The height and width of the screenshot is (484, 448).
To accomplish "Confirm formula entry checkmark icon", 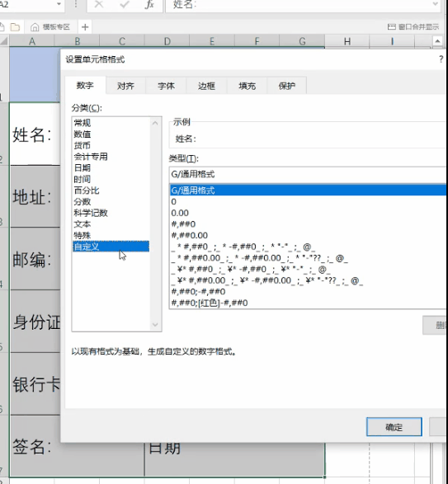I will tap(125, 4).
